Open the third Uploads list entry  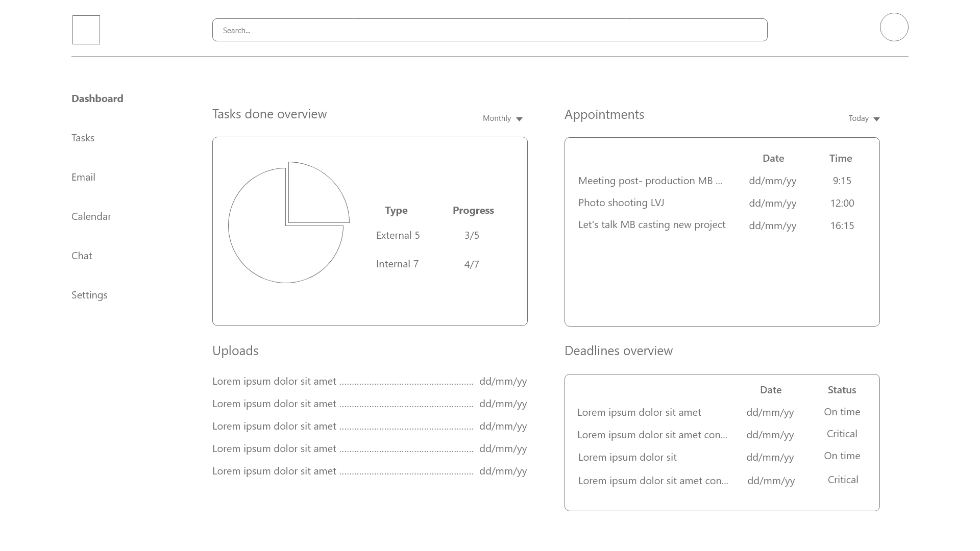point(370,426)
